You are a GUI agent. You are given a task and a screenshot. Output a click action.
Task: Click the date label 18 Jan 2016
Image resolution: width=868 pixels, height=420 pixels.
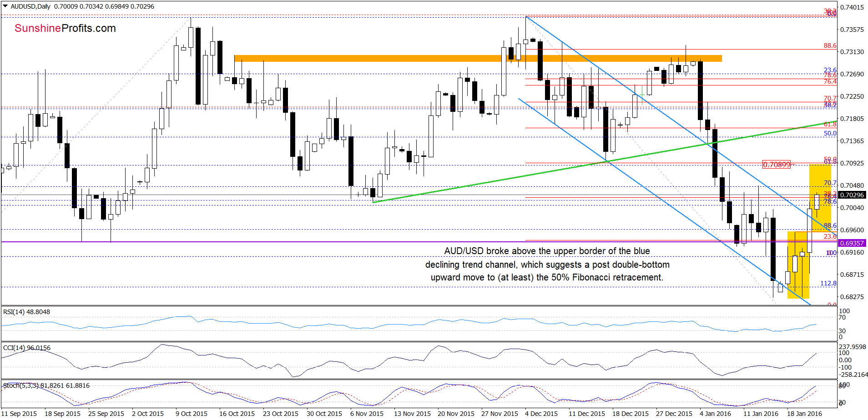coord(804,414)
